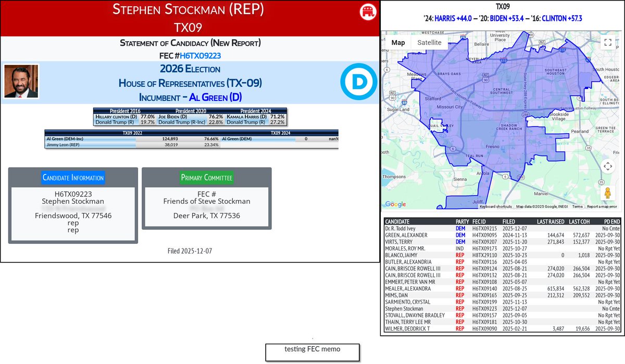The image size is (625, 364).
Task: Select the MIMS, DAN candidate row
Action: point(503,295)
